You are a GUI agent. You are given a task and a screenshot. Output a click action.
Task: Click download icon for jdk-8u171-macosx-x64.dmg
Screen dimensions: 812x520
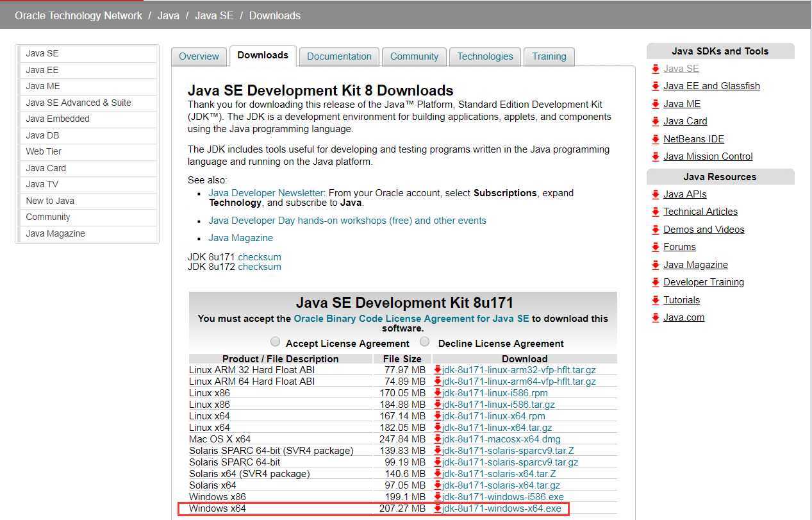click(x=438, y=439)
